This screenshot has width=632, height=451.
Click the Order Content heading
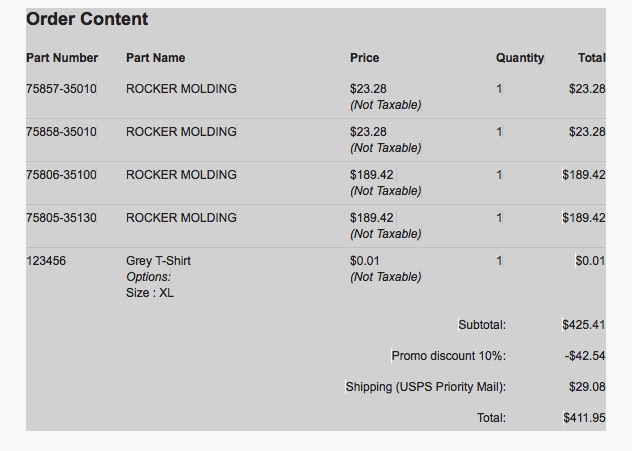[87, 19]
